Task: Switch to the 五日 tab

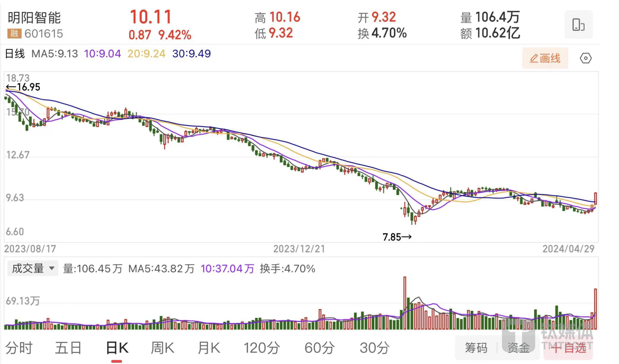Action: click(x=68, y=348)
